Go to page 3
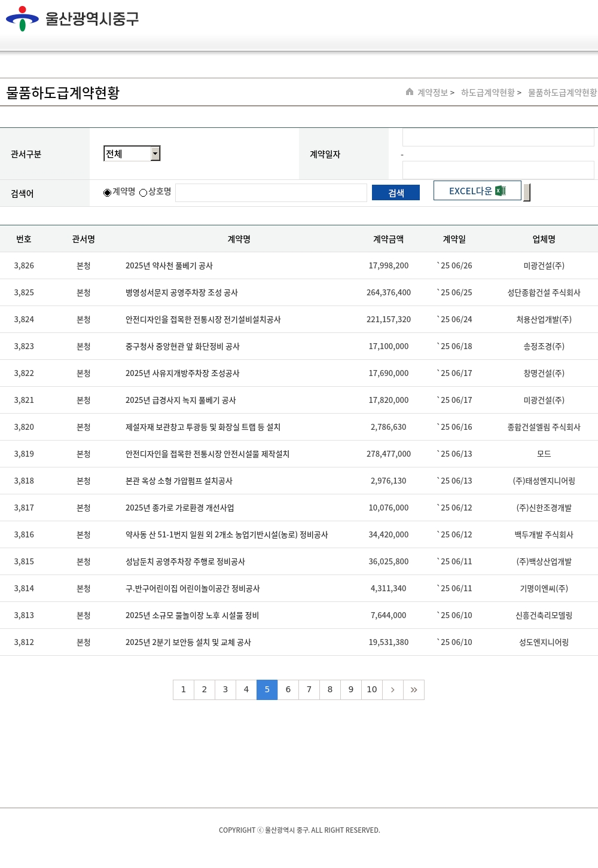 pos(225,690)
